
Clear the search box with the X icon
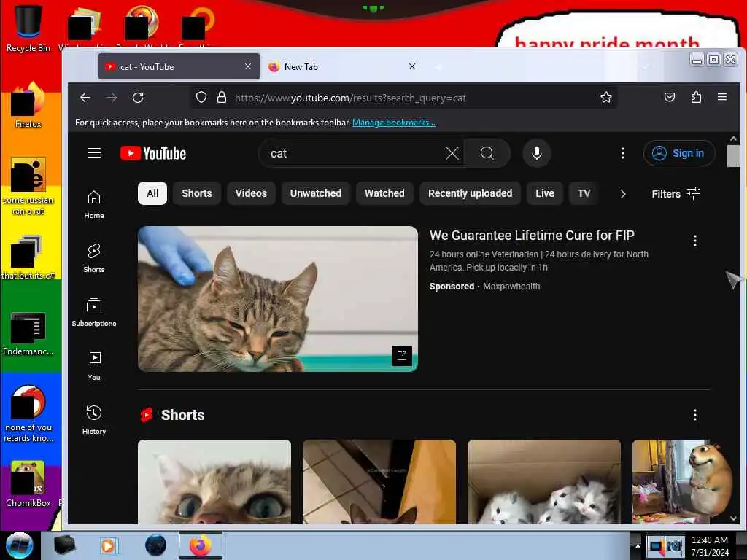pyautogui.click(x=452, y=153)
